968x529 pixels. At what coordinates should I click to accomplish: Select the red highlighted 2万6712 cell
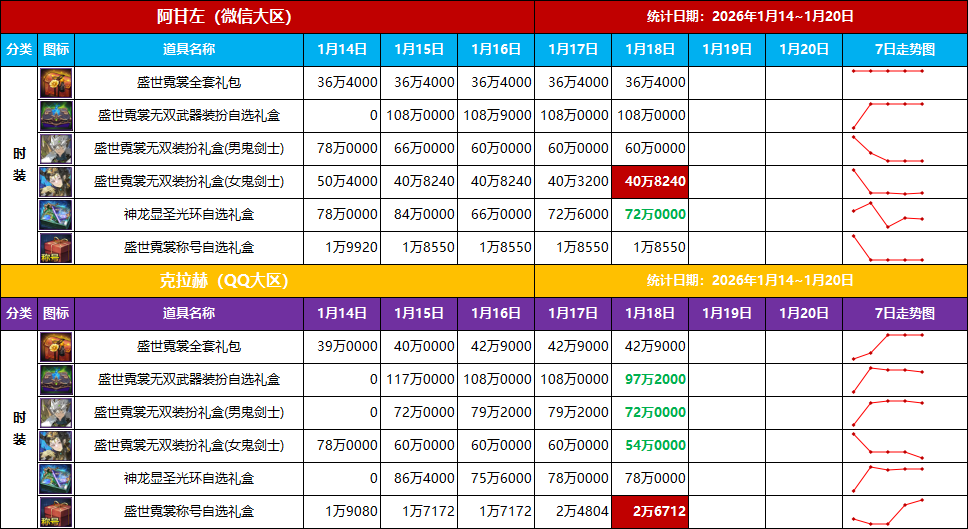coord(649,512)
